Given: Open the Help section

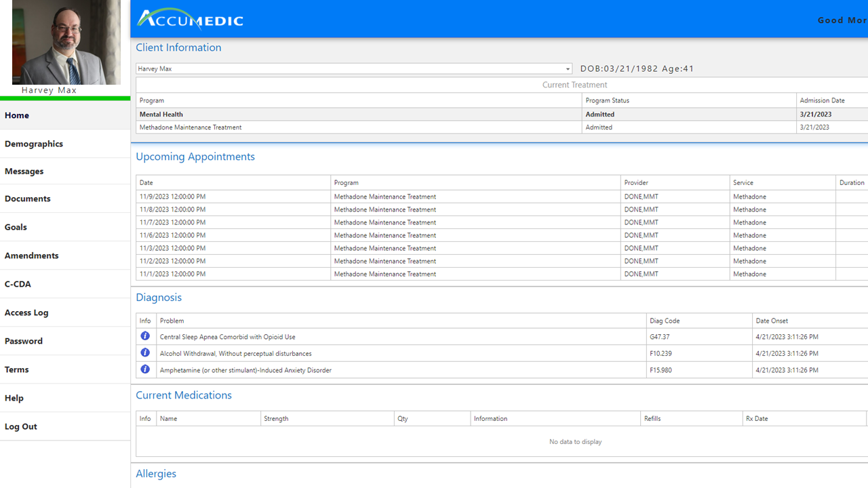Looking at the screenshot, I should tap(14, 398).
